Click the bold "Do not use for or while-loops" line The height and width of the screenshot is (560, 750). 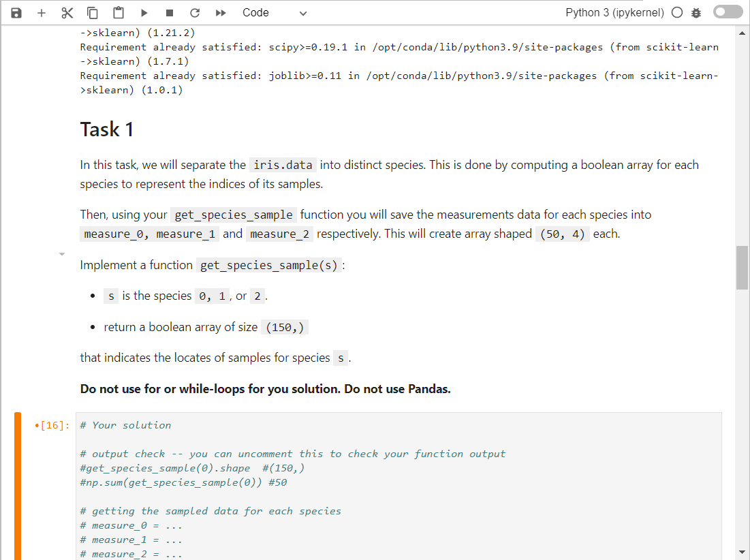(x=266, y=389)
